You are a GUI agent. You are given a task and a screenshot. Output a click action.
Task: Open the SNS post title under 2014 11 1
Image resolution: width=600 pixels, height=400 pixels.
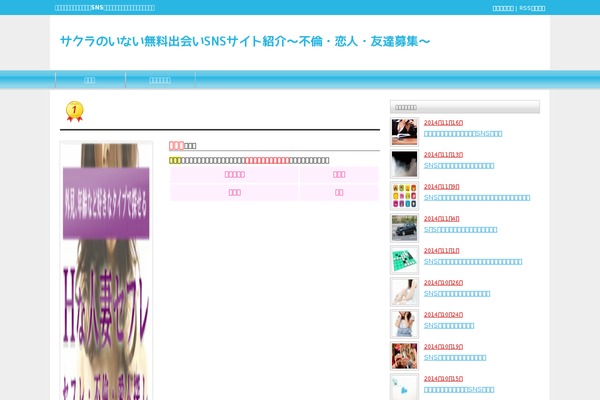click(473, 262)
